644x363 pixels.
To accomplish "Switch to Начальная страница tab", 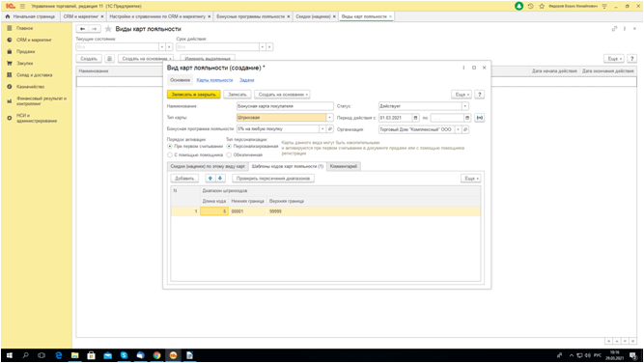I will point(30,16).
